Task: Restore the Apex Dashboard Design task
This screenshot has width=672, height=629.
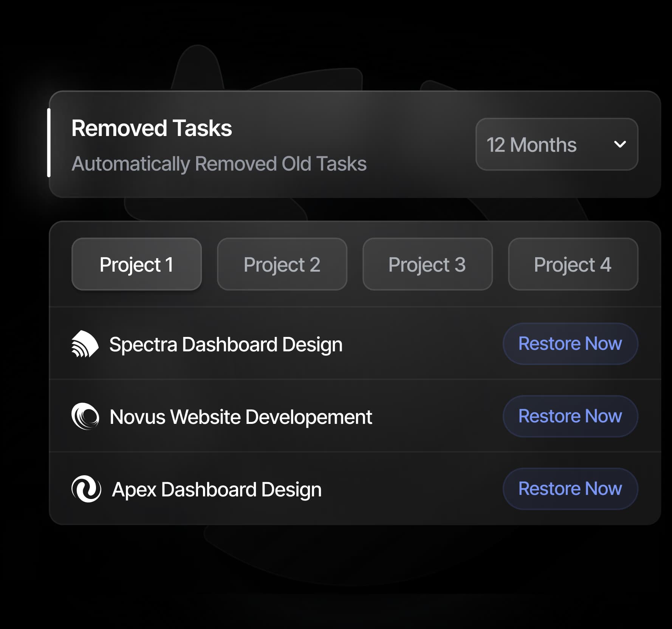Action: coord(570,489)
